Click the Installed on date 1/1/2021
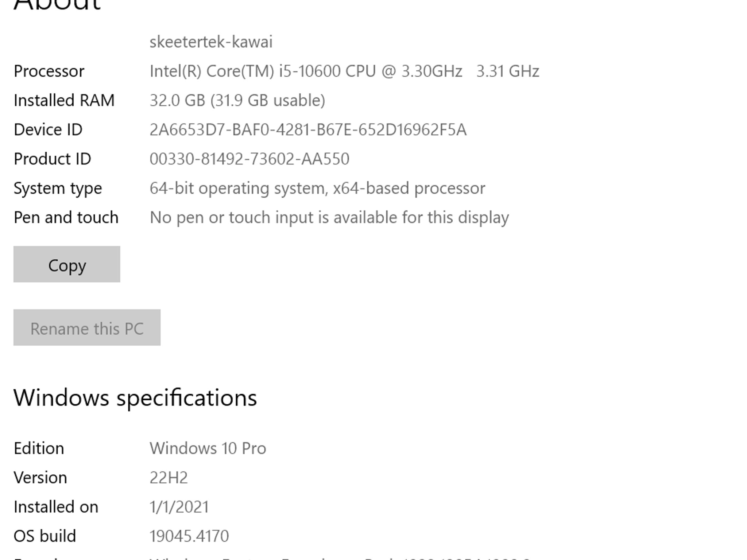 pos(179,506)
